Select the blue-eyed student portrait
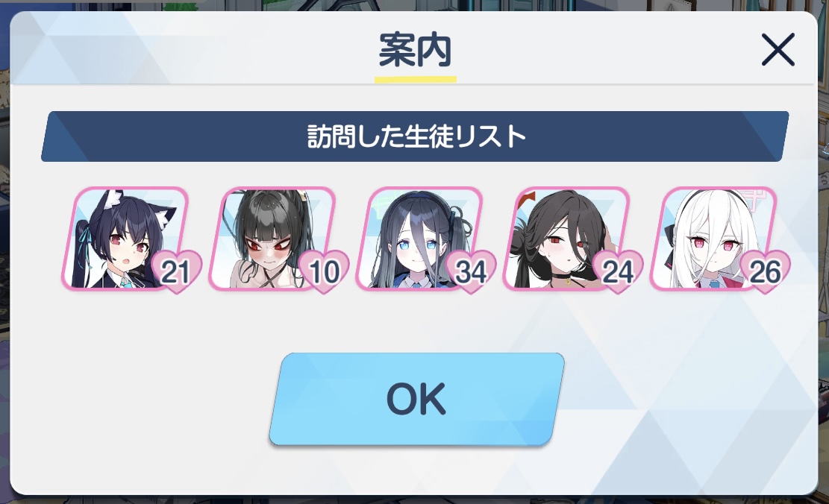Viewport: 829px width, 504px height. [x=418, y=238]
